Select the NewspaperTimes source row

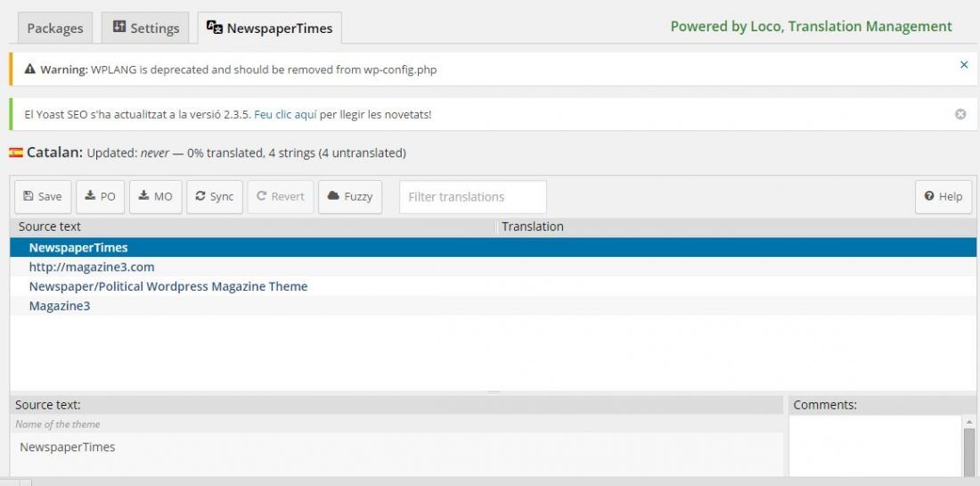pos(494,248)
